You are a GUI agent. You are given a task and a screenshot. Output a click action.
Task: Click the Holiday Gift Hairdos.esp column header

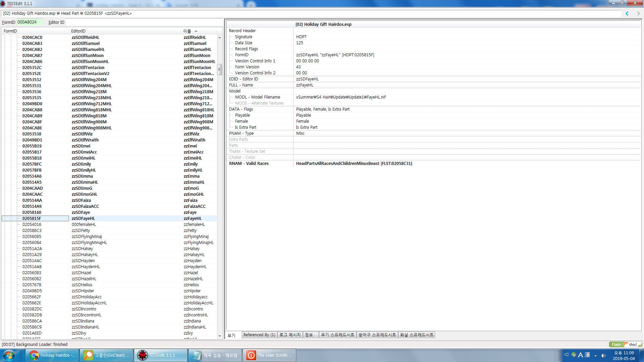click(467, 24)
